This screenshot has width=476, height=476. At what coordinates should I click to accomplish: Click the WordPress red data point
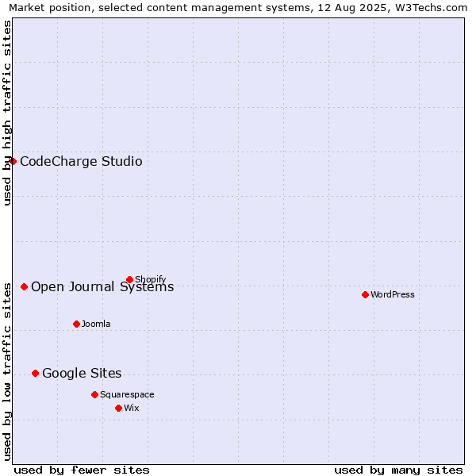tap(365, 294)
